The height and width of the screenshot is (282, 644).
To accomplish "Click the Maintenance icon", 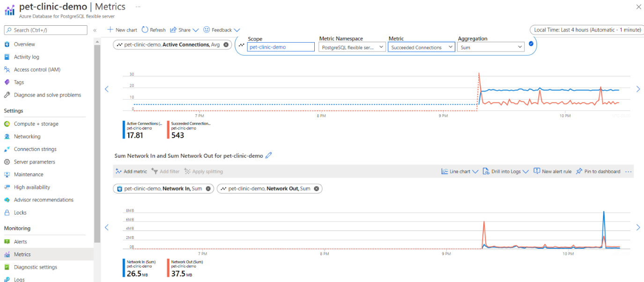I will point(7,175).
